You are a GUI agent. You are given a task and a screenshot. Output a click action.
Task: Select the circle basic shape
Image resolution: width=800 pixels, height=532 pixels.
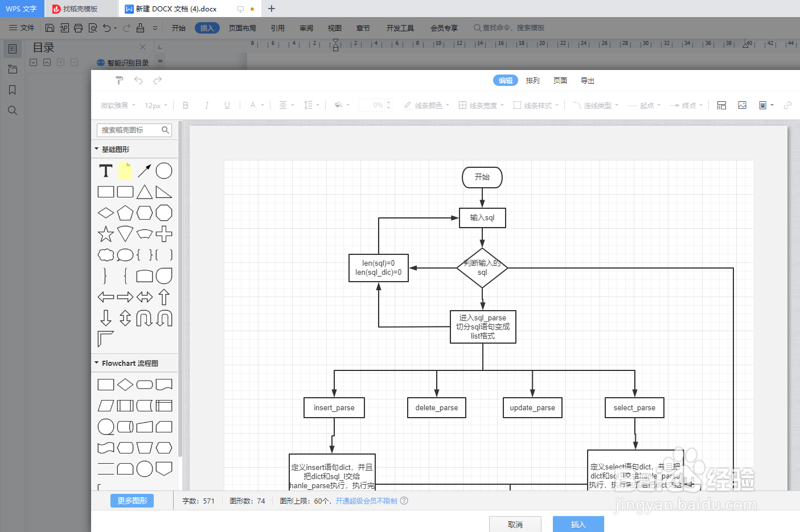click(x=164, y=171)
